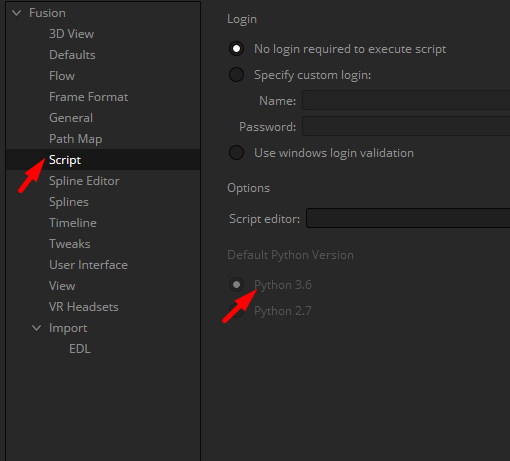The image size is (510, 461).
Task: Open Spline Editor preferences
Action: pos(84,181)
